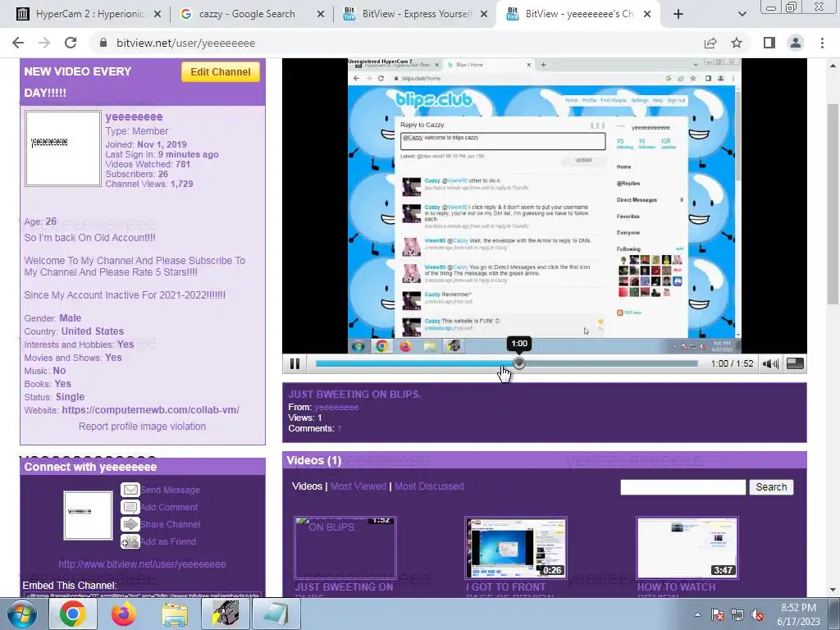Click the Action Center flag tray icon
The image size is (840, 630).
pos(717,614)
